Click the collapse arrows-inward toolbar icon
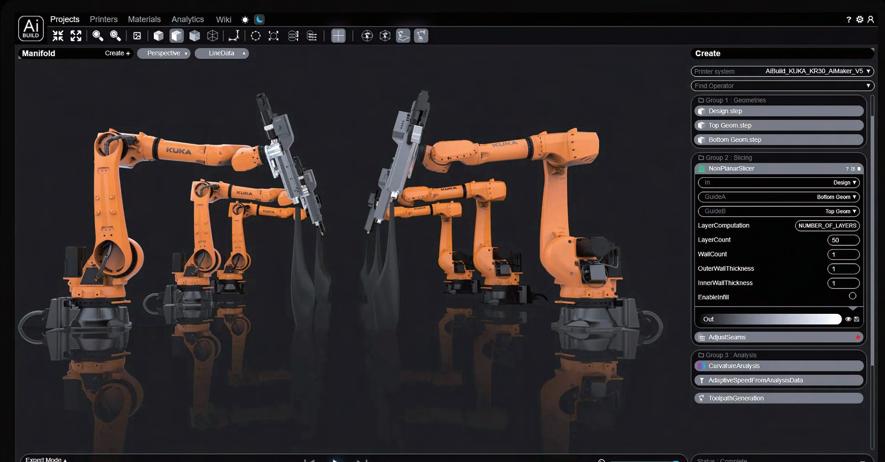 [x=58, y=36]
